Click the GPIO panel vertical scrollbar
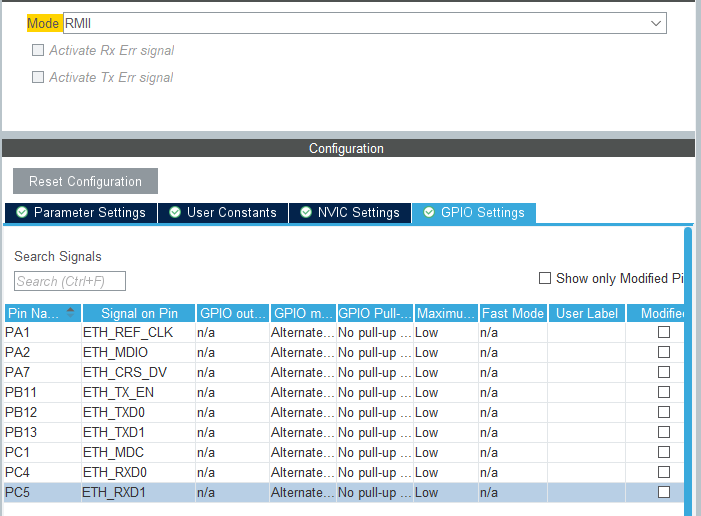 688,371
